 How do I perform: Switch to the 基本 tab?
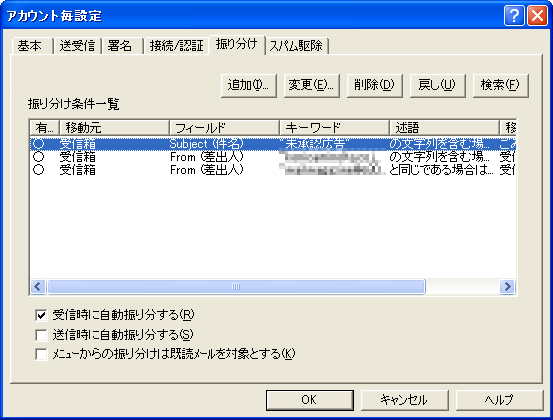coord(32,46)
